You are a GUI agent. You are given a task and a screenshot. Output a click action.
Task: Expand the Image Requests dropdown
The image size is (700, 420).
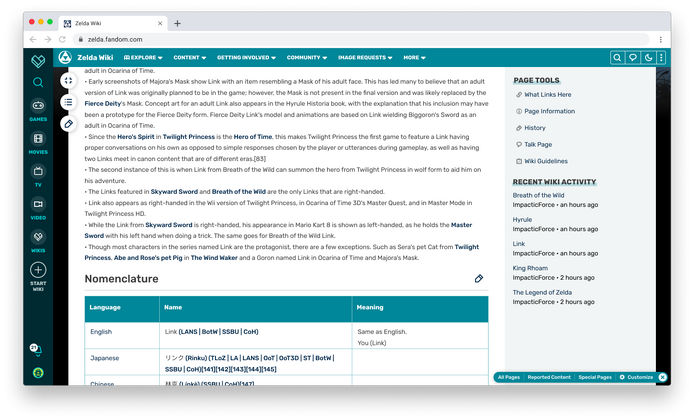click(365, 58)
